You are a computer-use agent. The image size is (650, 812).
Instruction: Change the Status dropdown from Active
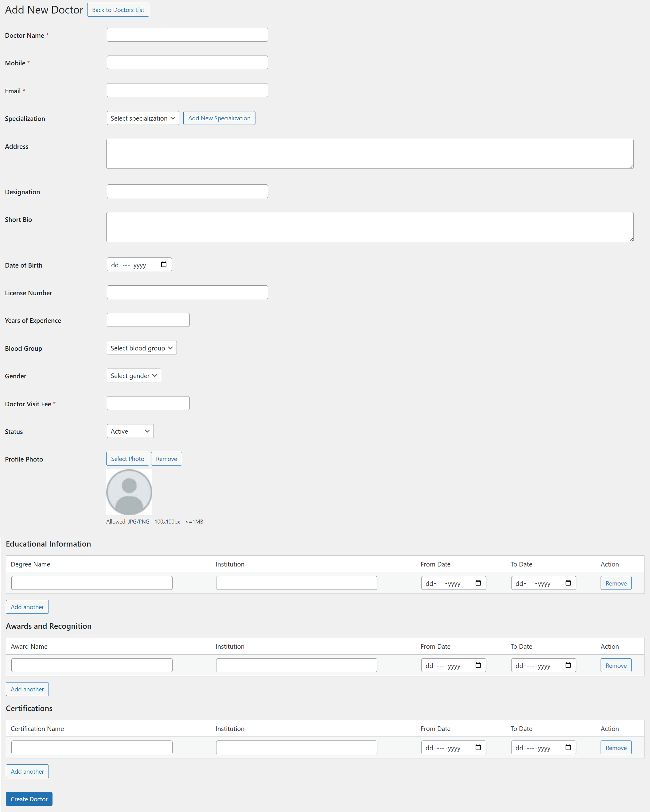[x=130, y=431]
